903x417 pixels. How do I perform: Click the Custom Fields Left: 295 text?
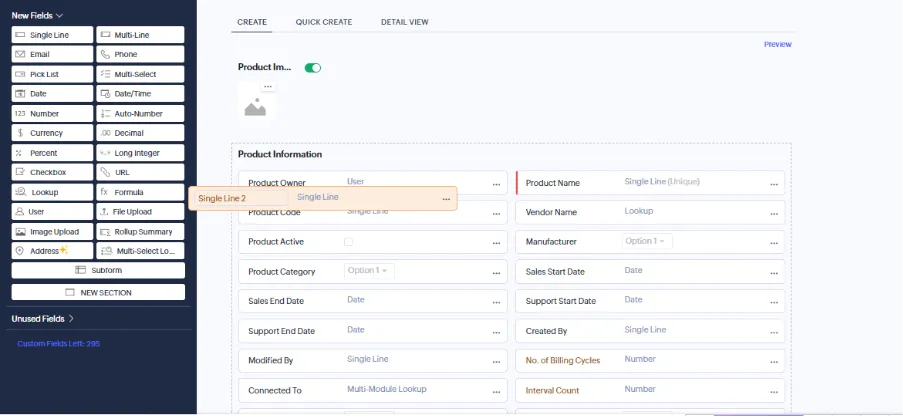pyautogui.click(x=59, y=344)
